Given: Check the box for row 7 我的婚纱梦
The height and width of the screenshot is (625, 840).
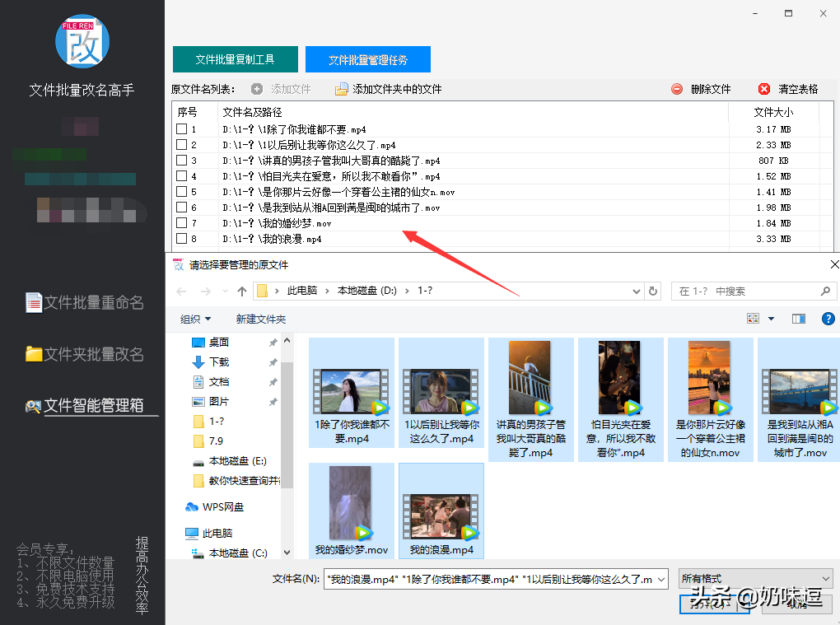Looking at the screenshot, I should coord(182,223).
